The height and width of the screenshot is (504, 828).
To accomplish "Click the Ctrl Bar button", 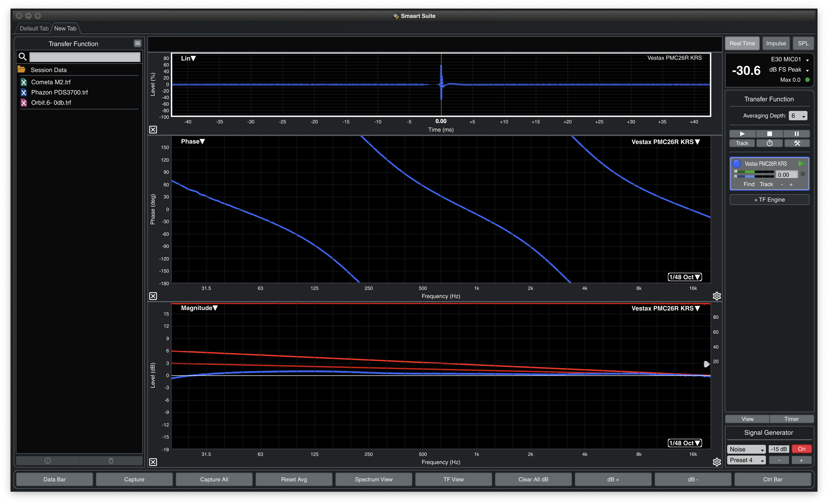I will tap(773, 479).
